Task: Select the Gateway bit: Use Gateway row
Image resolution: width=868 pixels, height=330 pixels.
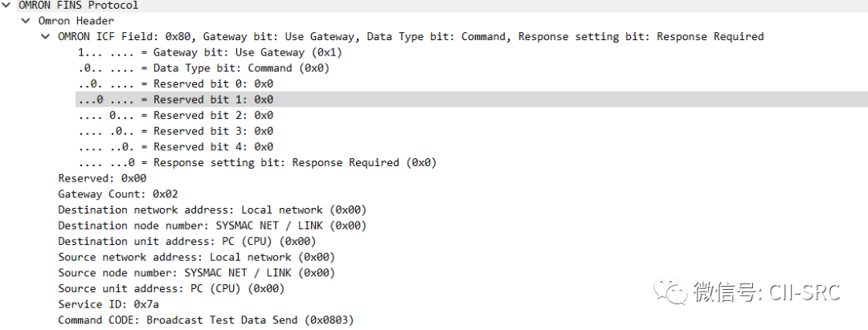Action: pyautogui.click(x=211, y=52)
